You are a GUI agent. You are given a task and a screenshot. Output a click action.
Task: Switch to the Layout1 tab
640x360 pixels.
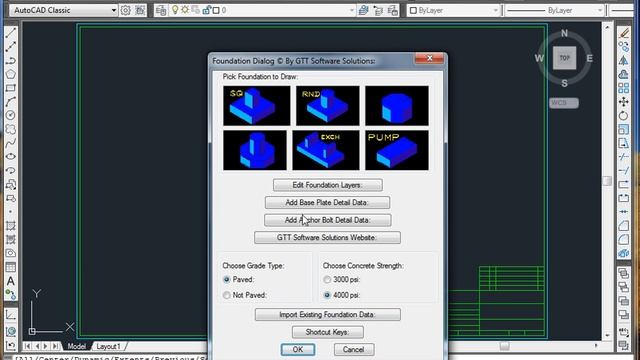tap(108, 346)
